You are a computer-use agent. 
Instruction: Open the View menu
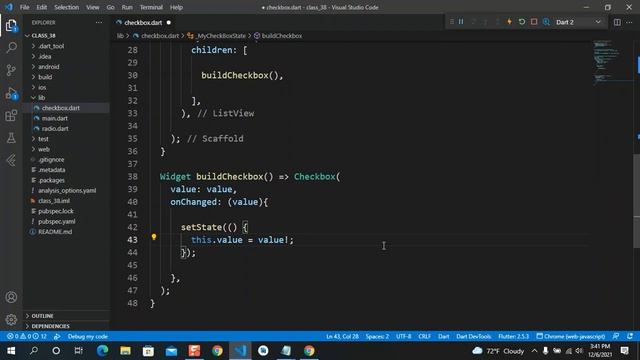93,7
